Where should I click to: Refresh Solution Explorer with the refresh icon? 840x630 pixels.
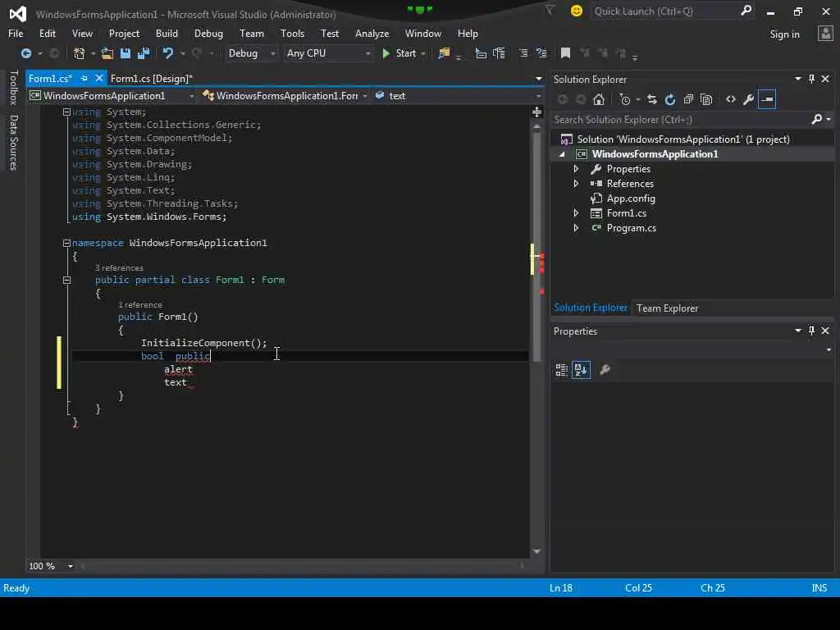pyautogui.click(x=670, y=99)
